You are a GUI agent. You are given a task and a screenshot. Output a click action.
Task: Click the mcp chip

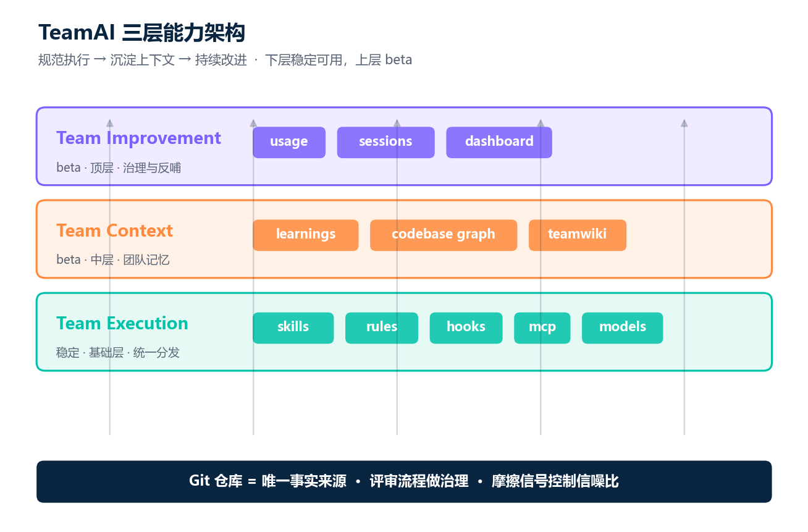542,327
